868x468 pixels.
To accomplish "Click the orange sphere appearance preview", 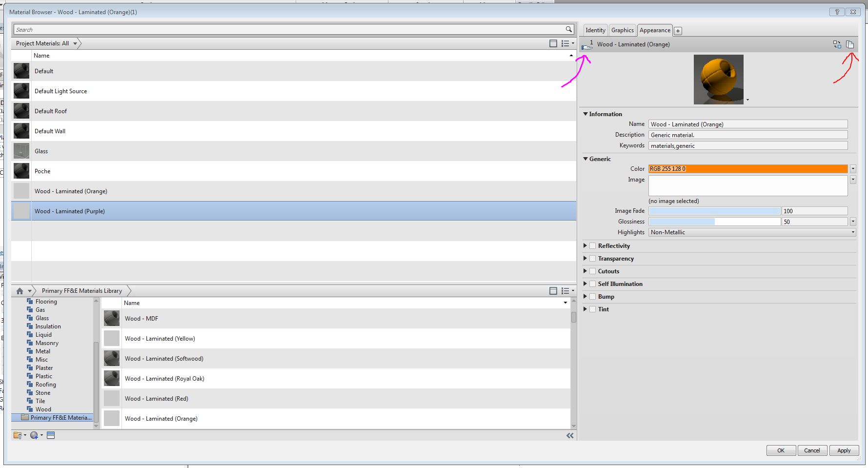I will [718, 79].
